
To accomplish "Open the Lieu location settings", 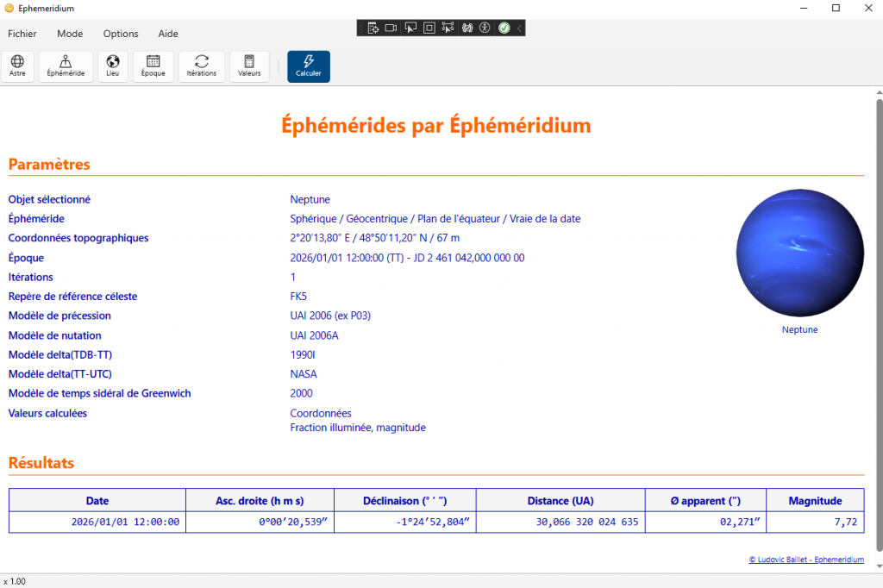I will coord(112,66).
